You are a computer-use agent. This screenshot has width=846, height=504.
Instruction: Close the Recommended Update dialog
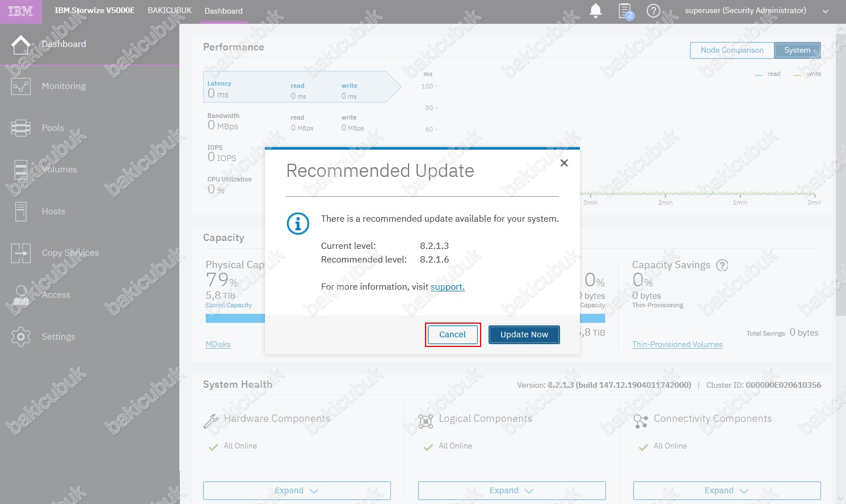pos(564,163)
